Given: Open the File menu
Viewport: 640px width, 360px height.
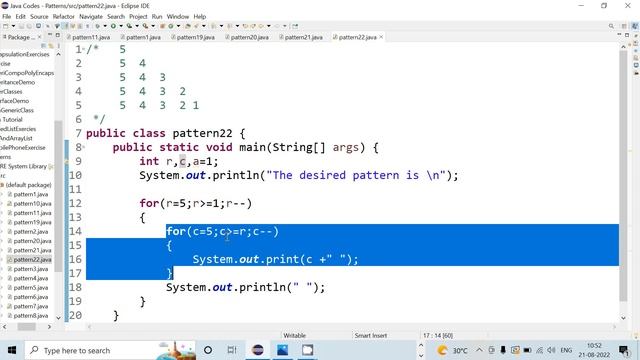Looking at the screenshot, I should click(x=7, y=16).
